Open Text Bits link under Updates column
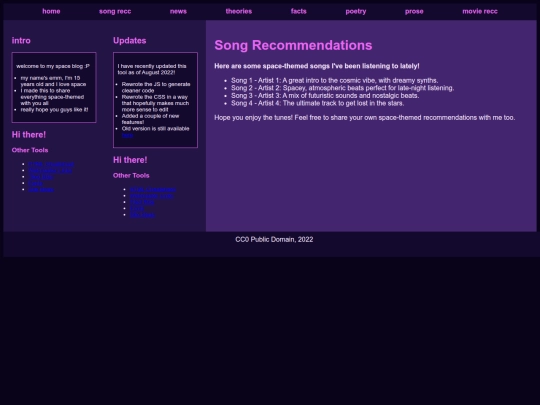Image resolution: width=540 pixels, height=405 pixels. (142, 202)
